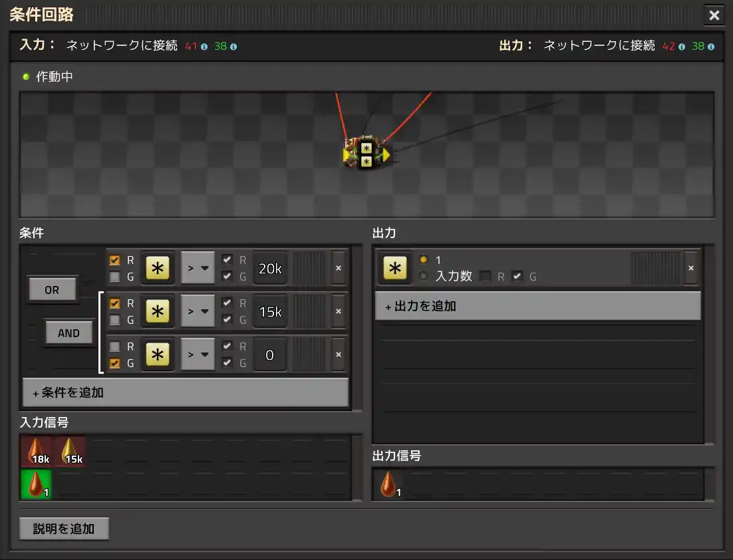Click the info icon next to output green 38
Image resolution: width=733 pixels, height=560 pixels.
pyautogui.click(x=710, y=47)
